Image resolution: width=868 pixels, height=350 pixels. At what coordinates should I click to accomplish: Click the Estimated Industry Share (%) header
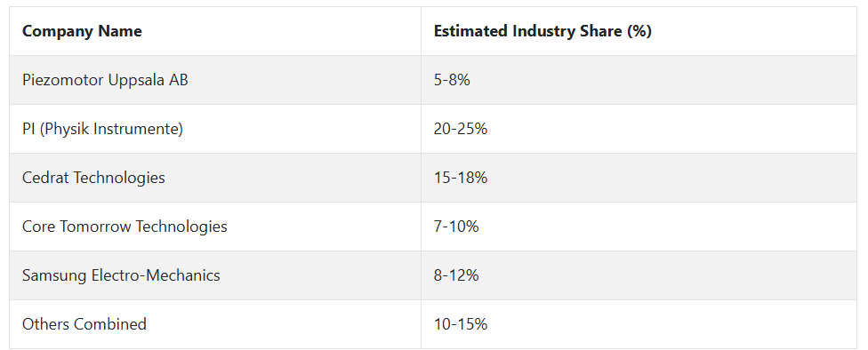click(x=542, y=31)
